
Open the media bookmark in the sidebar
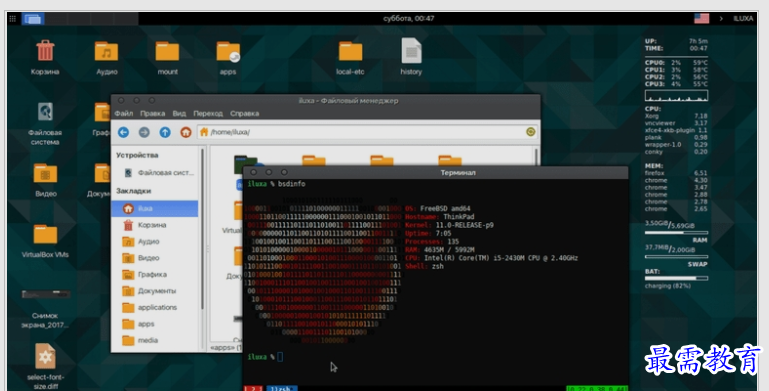point(155,340)
